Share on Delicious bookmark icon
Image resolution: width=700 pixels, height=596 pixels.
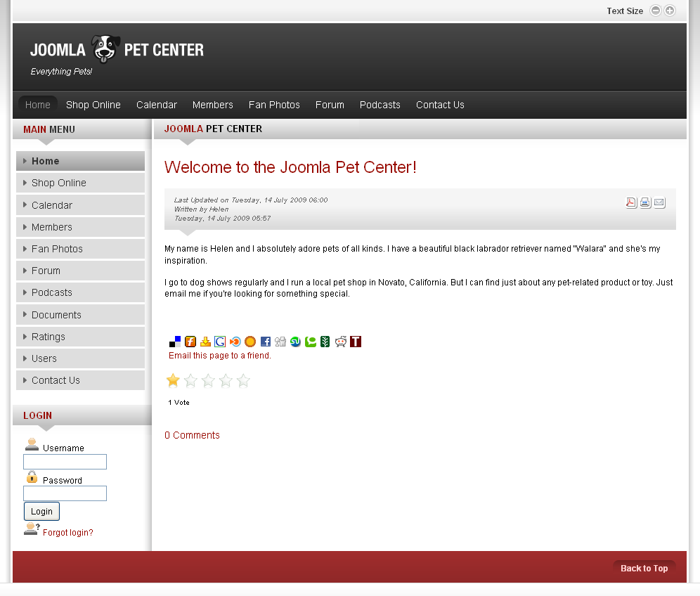pos(175,342)
